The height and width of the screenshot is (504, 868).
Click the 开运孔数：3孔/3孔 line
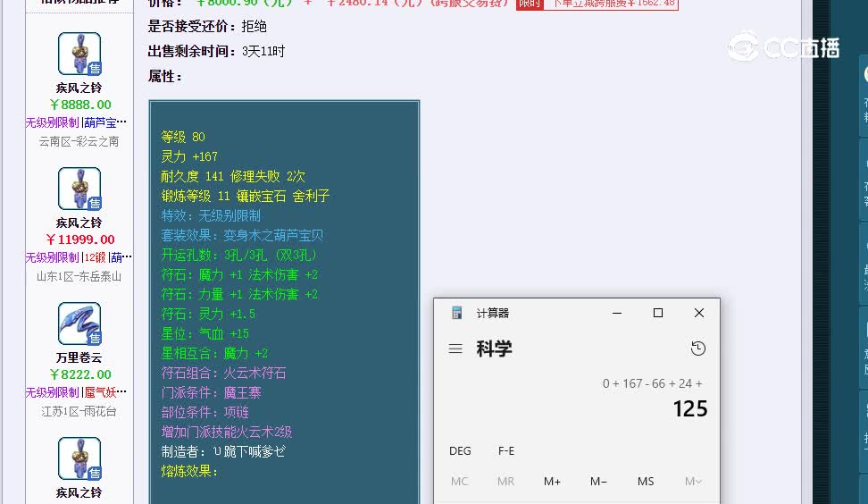tap(239, 255)
